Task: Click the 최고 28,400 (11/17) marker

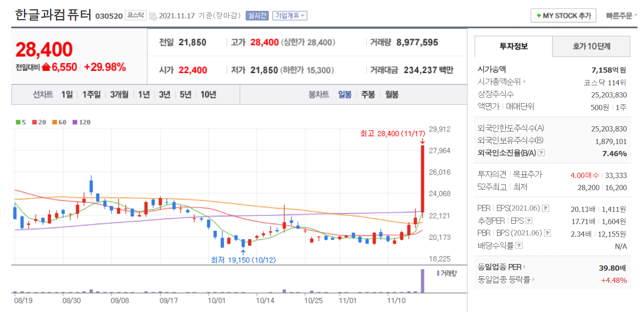Action: tap(392, 134)
